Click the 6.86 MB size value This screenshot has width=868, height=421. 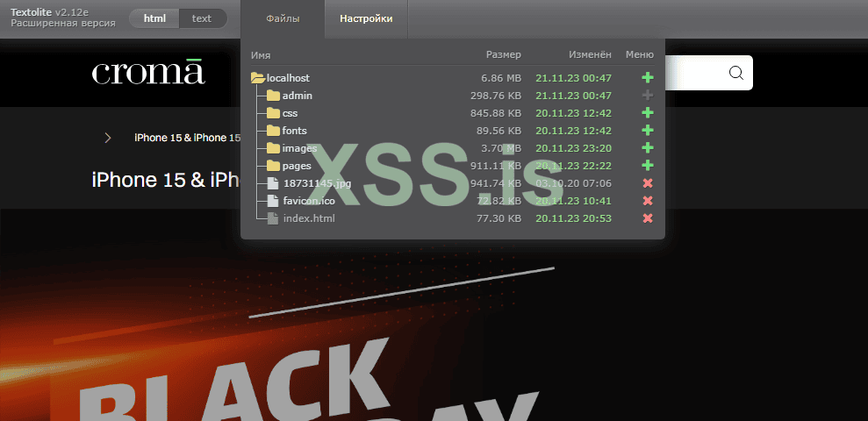[x=501, y=79]
